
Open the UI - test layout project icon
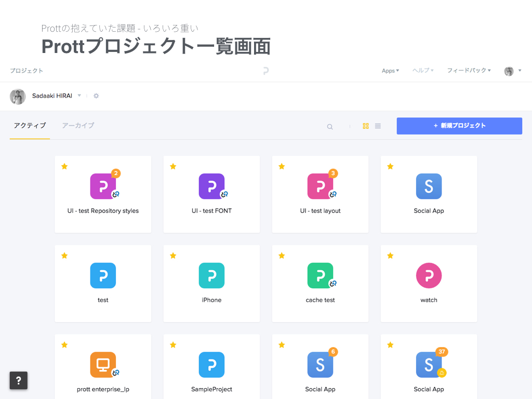(320, 187)
